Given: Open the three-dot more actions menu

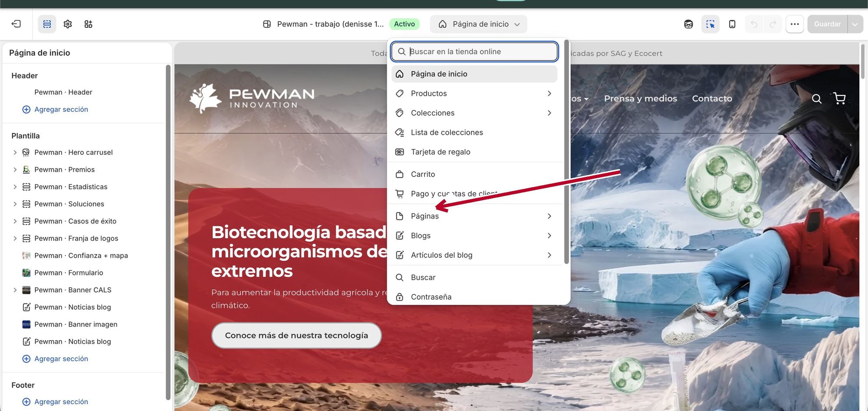Looking at the screenshot, I should tap(795, 24).
